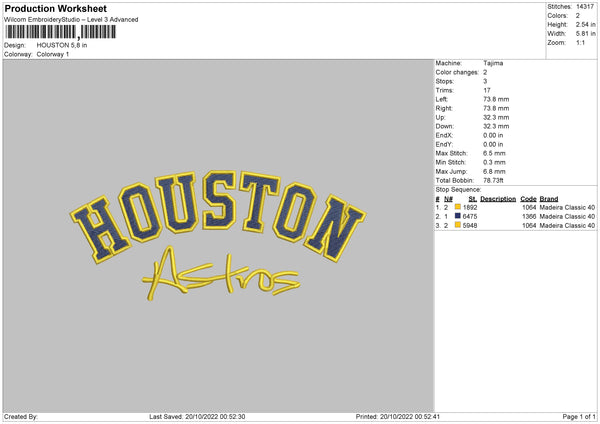Screen dimensions: 600x424
Task: Click the 'Code' column header
Action: click(x=528, y=199)
